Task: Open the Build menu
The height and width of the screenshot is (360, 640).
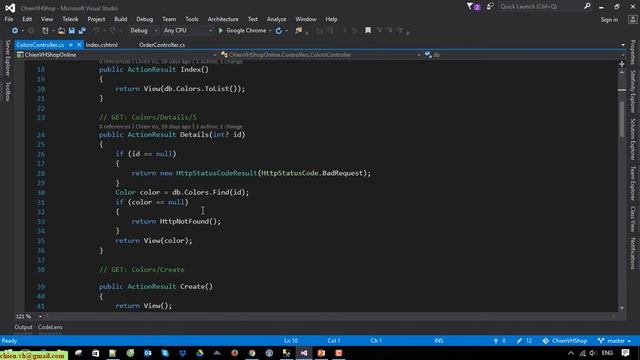Action: tap(120, 19)
